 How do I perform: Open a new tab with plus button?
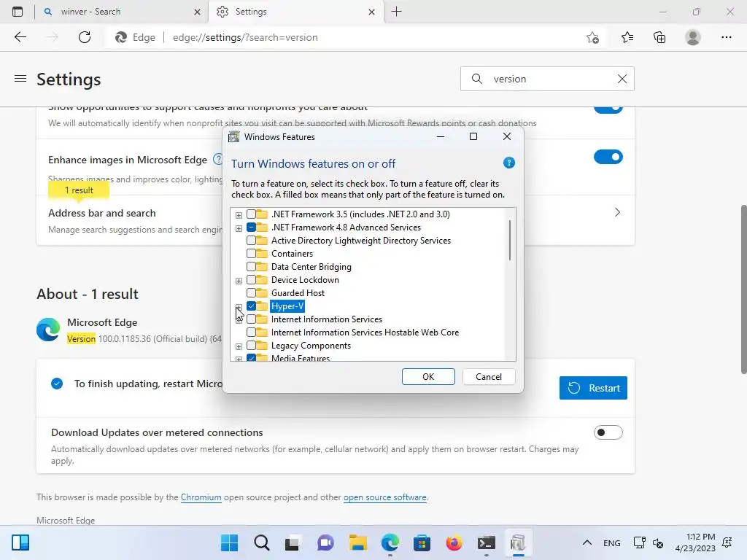coord(396,12)
